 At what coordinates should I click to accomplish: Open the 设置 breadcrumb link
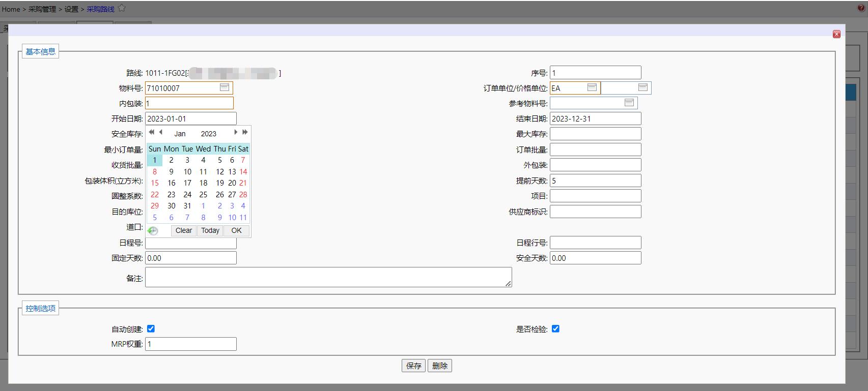click(x=71, y=9)
